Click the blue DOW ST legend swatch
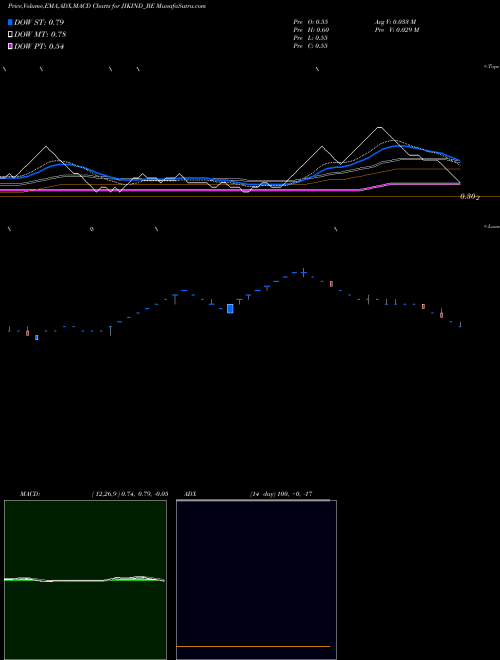Screen dimensions: 500x660 [10, 22]
